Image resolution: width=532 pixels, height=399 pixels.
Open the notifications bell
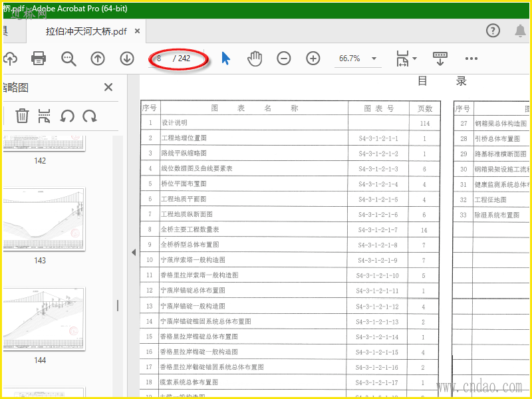[x=520, y=31]
